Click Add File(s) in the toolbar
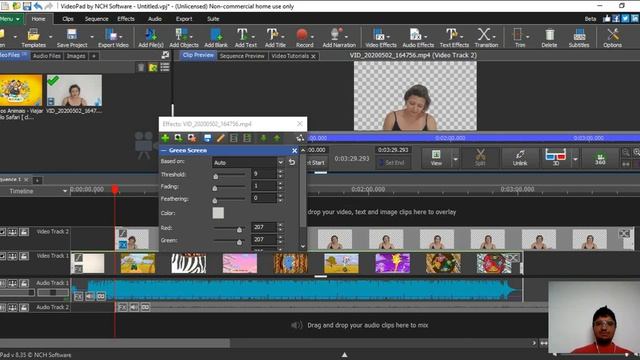The height and width of the screenshot is (360, 640). coord(151,38)
